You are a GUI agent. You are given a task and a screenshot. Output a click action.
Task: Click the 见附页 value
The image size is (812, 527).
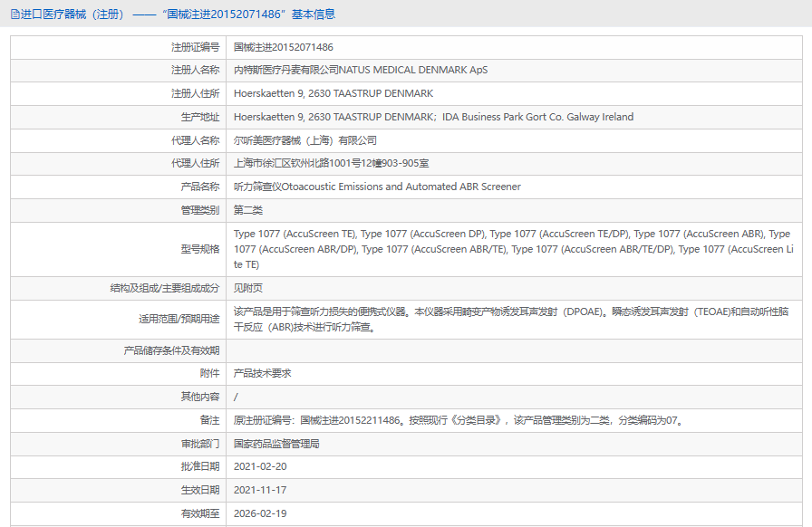coord(248,288)
